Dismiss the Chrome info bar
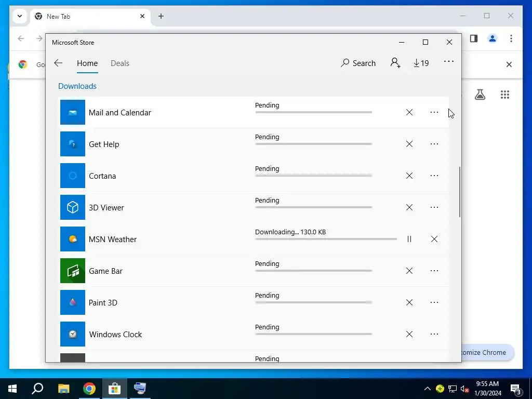 509,64
